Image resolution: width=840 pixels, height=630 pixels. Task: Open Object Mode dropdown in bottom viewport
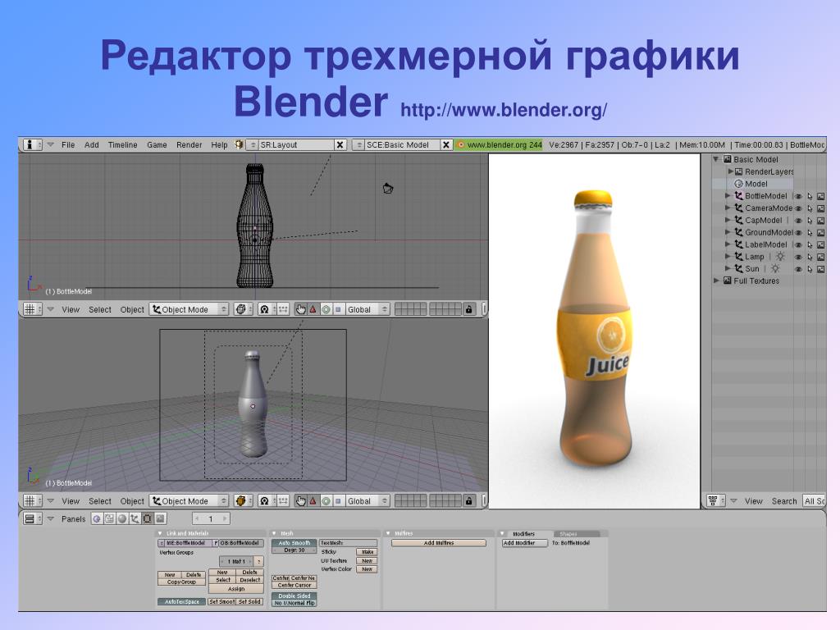(189, 501)
